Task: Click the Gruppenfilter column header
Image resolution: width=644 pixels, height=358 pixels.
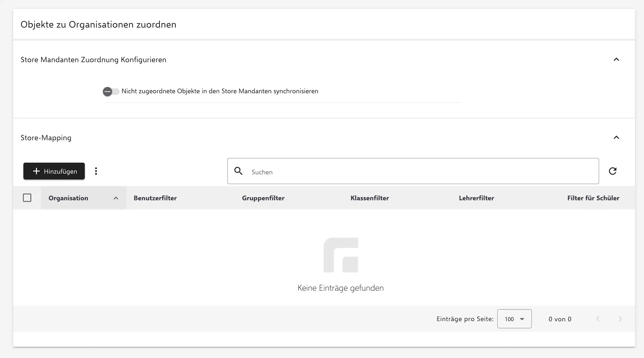Action: [263, 198]
